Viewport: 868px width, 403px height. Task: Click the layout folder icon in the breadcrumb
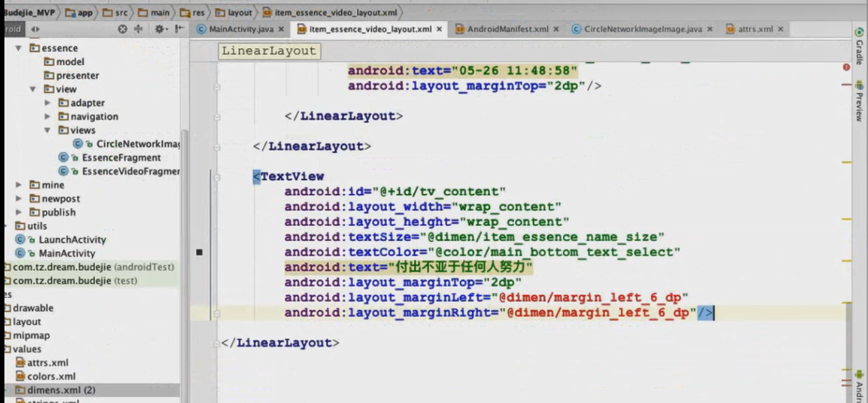coord(221,12)
